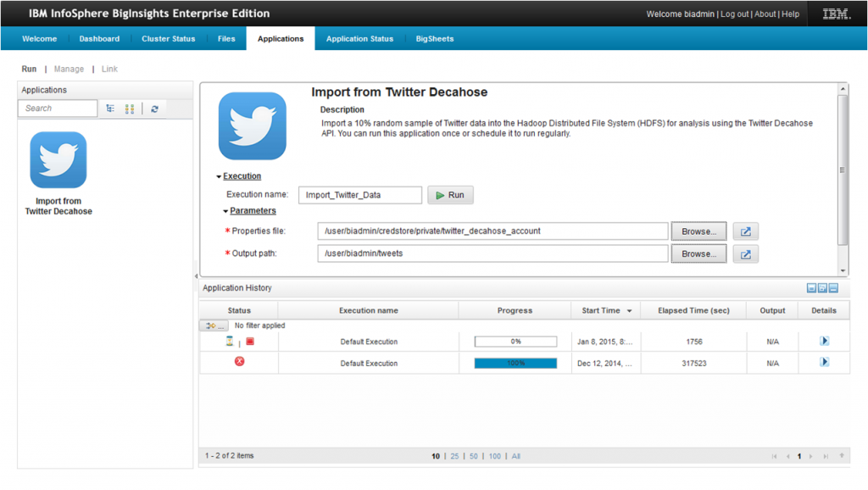
Task: View details of the Jan 8, 2015 execution
Action: (x=824, y=341)
